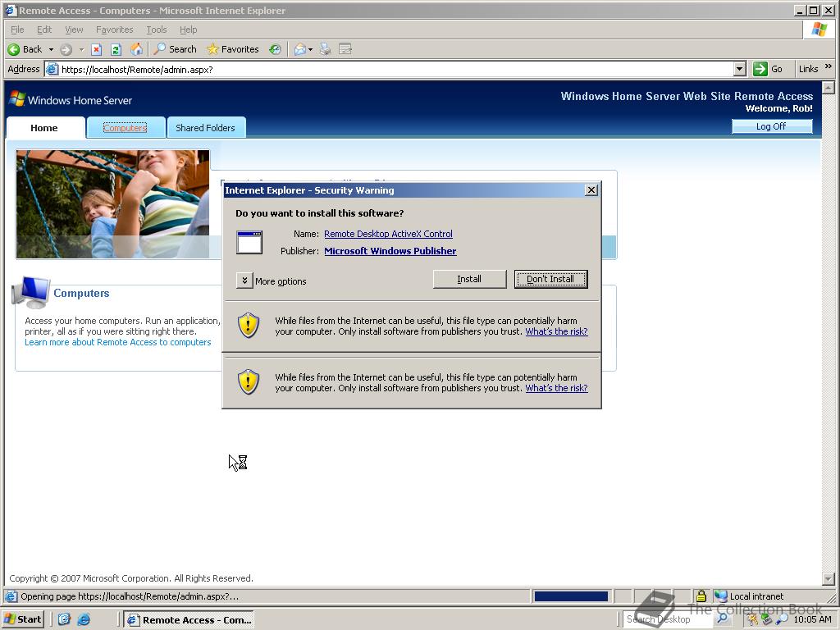Close the Security Warning dialog
This screenshot has width=840, height=630.
click(591, 190)
